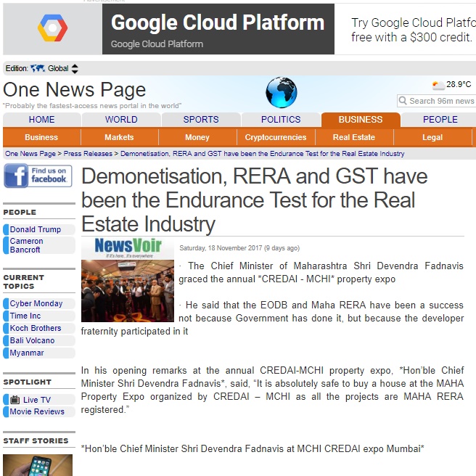This screenshot has height=476, width=476.
Task: Click the weather cloud icon beside 28.9°C
Action: [x=438, y=86]
